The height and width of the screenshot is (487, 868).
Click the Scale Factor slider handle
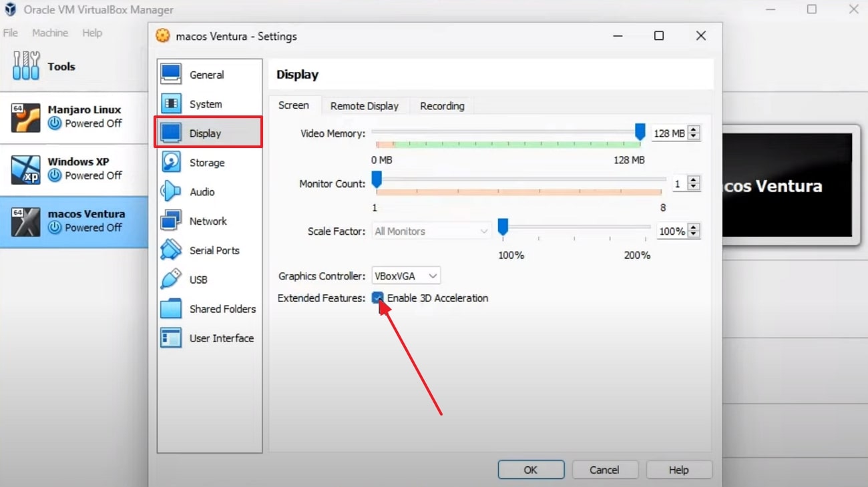tap(503, 227)
